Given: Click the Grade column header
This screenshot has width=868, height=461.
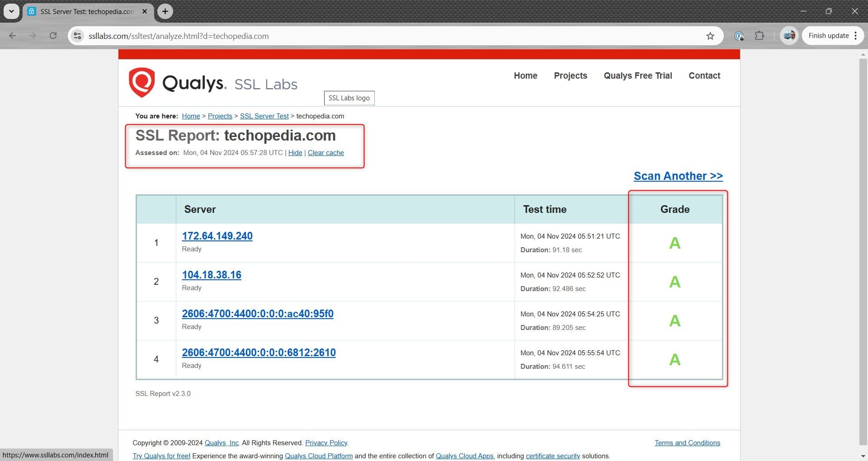Looking at the screenshot, I should (x=675, y=209).
